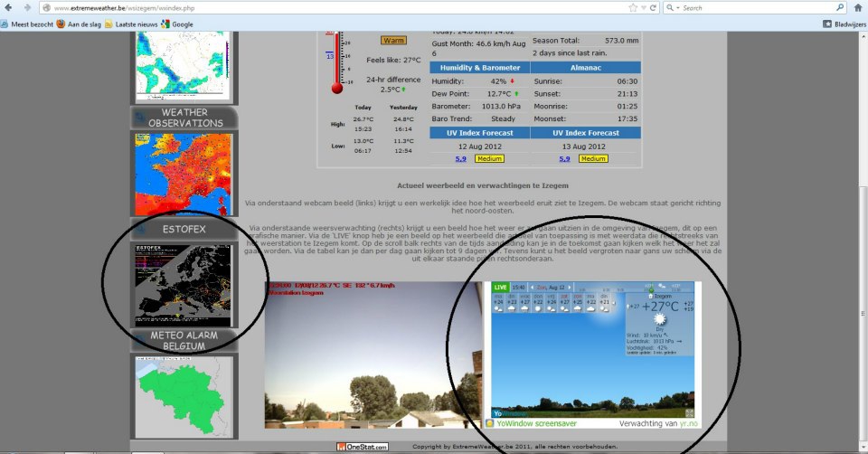868x454 pixels.
Task: Open the Meest bezocht bookmark folder
Action: 28,24
